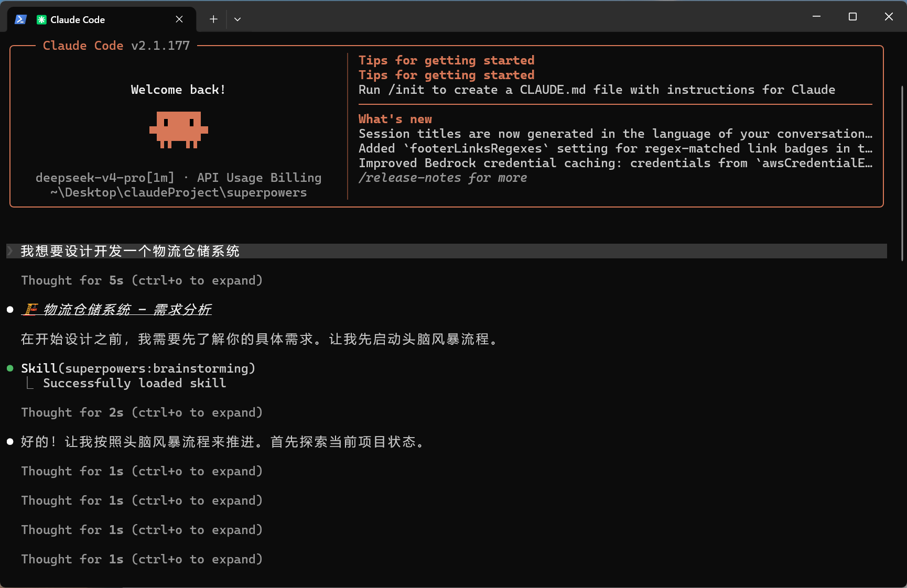Viewport: 907px width, 588px height.
Task: Click the "What's new" heading
Action: 395,119
